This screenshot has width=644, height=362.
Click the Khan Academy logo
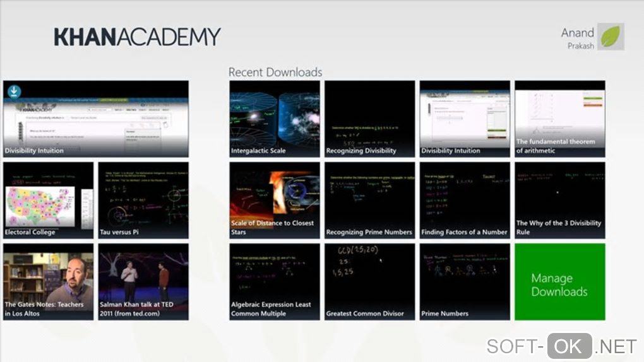(x=137, y=37)
